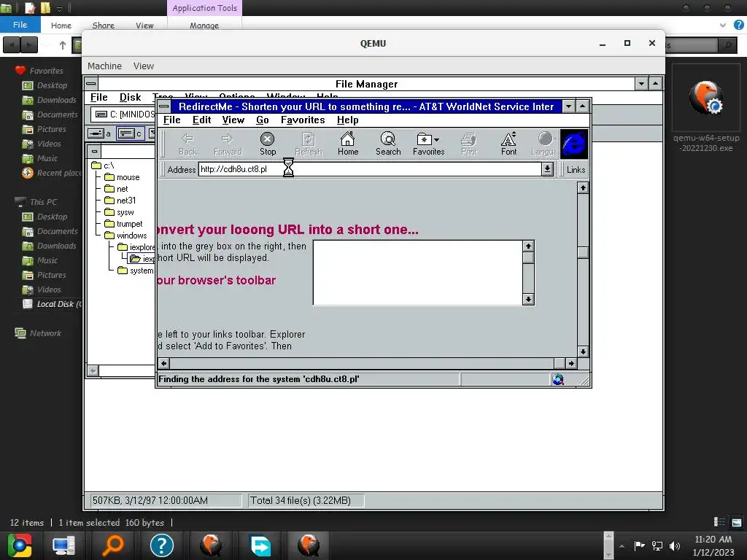Select Network in Explorer sidebar
This screenshot has height=560, width=747.
pyautogui.click(x=38, y=333)
